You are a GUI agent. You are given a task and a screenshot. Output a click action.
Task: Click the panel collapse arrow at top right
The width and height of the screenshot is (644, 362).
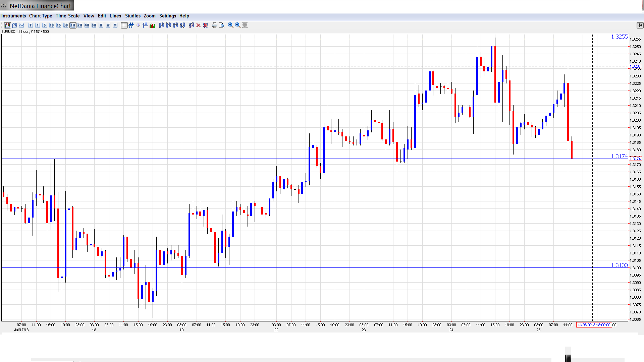point(640,25)
